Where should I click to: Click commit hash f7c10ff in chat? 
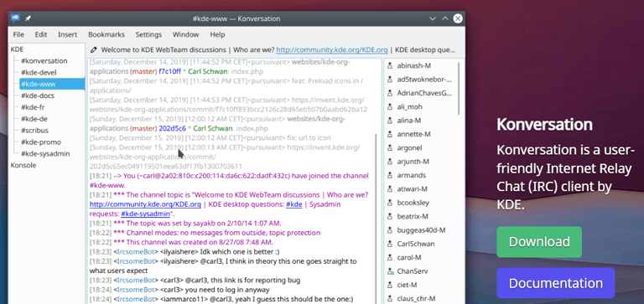(x=169, y=71)
